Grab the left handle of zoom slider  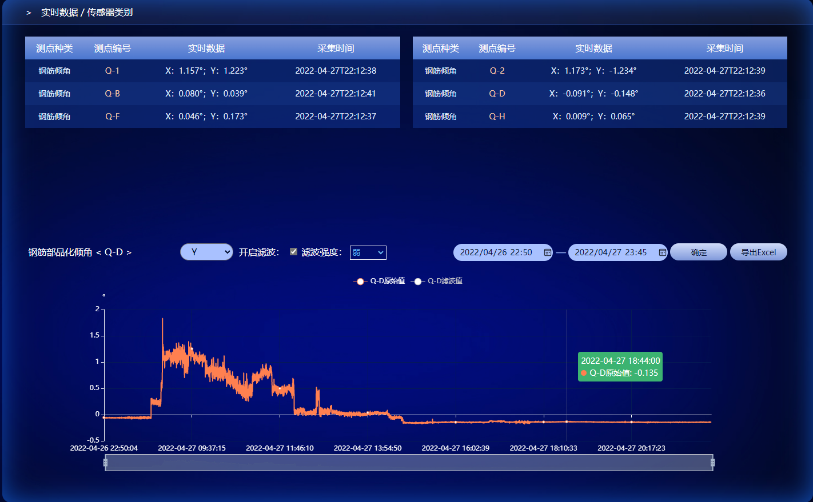tap(105, 462)
